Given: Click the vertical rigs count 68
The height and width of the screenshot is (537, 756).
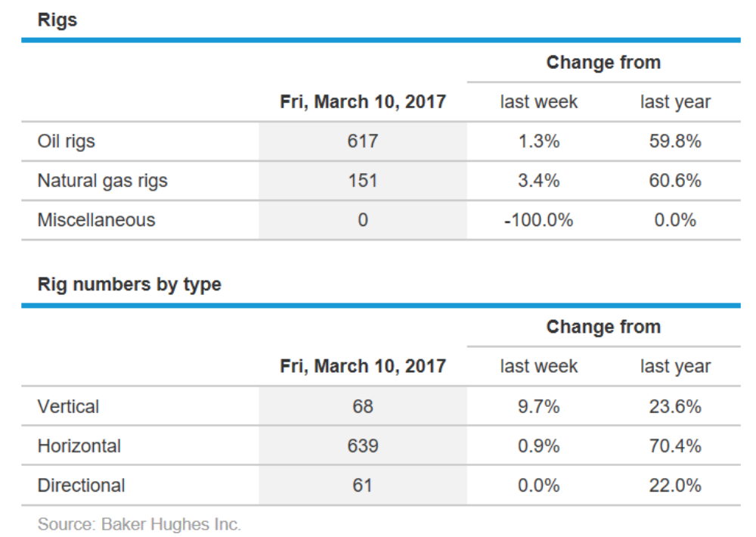Looking at the screenshot, I should click(x=363, y=406).
